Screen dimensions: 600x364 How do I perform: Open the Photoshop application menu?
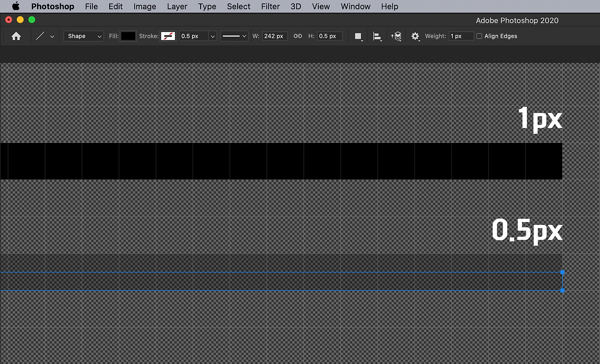52,7
